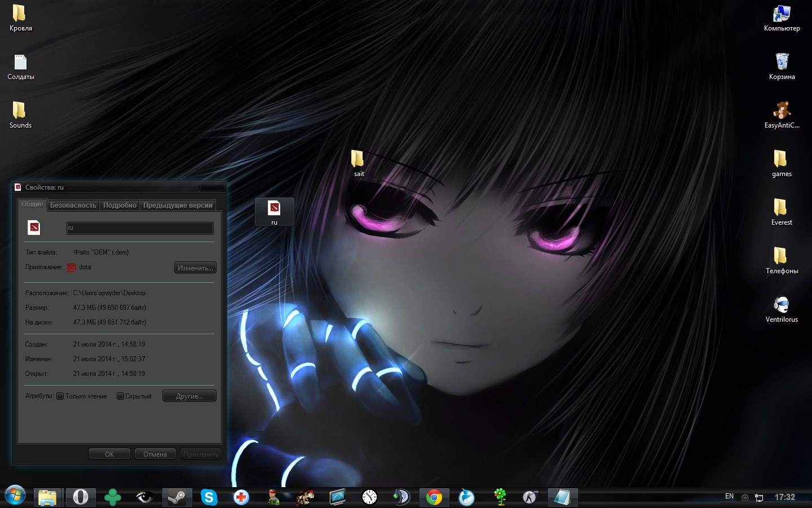This screenshot has width=812, height=508.
Task: Open the green flower taskbar icon
Action: point(500,497)
